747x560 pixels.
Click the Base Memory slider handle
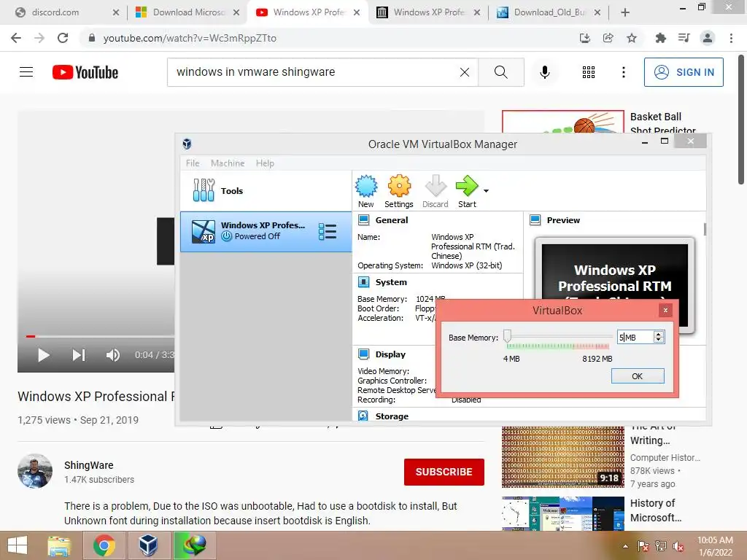(508, 336)
